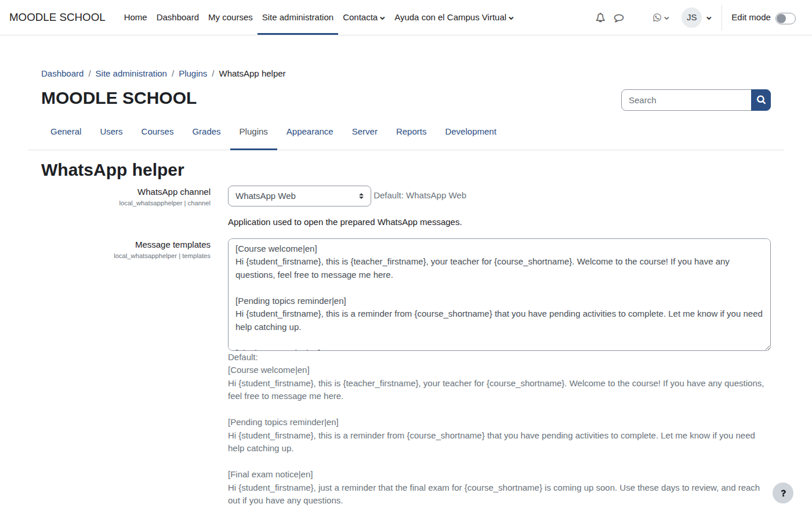Viewport: 812px width, 522px height.
Task: Follow the Plugins breadcrumb link
Action: pyautogui.click(x=193, y=74)
